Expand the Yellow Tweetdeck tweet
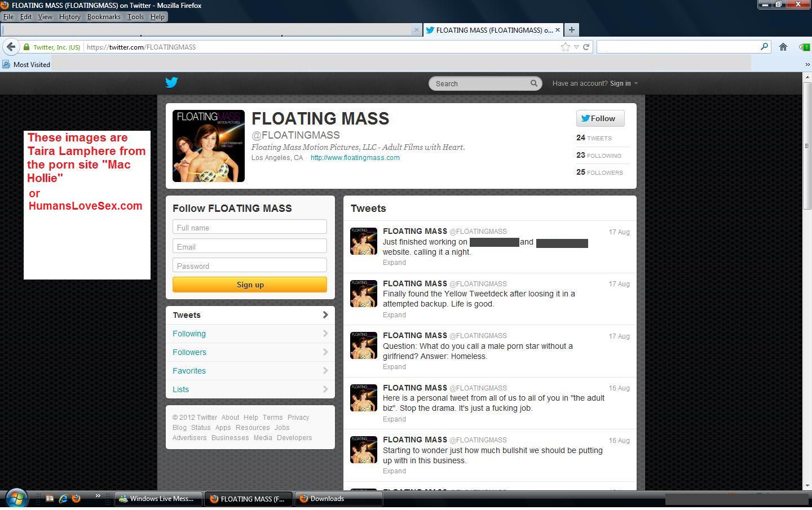Image resolution: width=812 pixels, height=510 pixels. (394, 315)
